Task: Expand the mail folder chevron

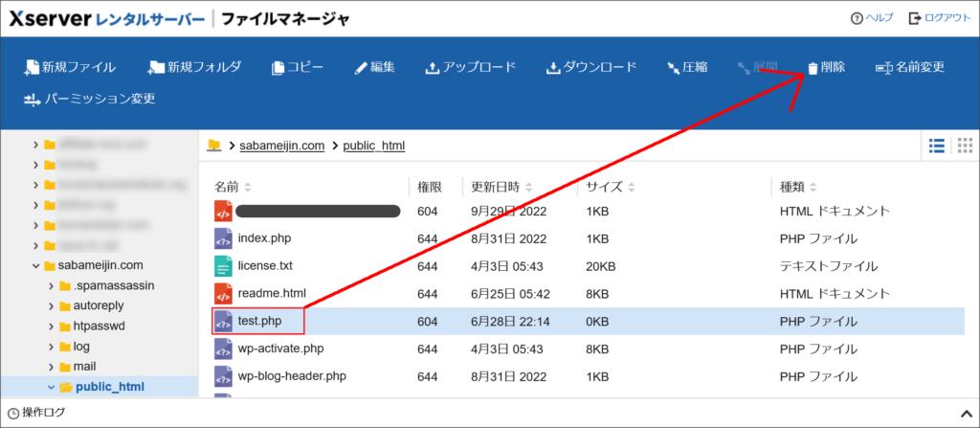Action: [x=51, y=366]
